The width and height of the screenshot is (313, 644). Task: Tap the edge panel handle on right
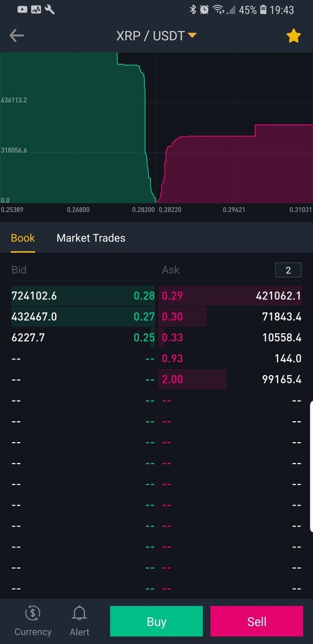pyautogui.click(x=311, y=467)
